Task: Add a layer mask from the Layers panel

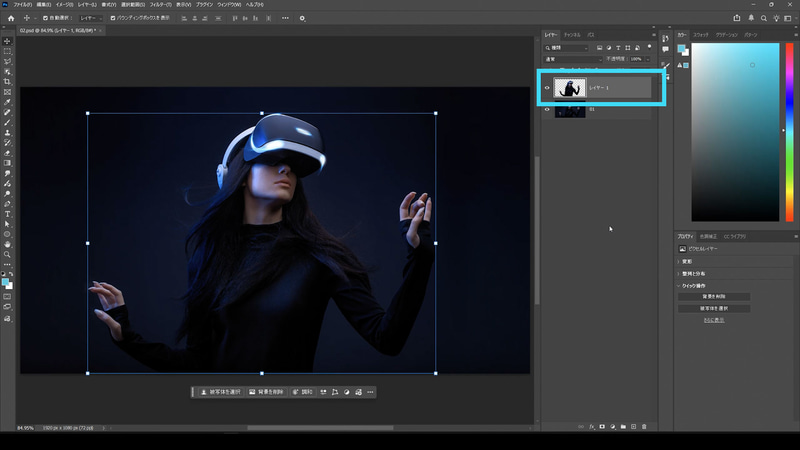Action: click(x=601, y=427)
